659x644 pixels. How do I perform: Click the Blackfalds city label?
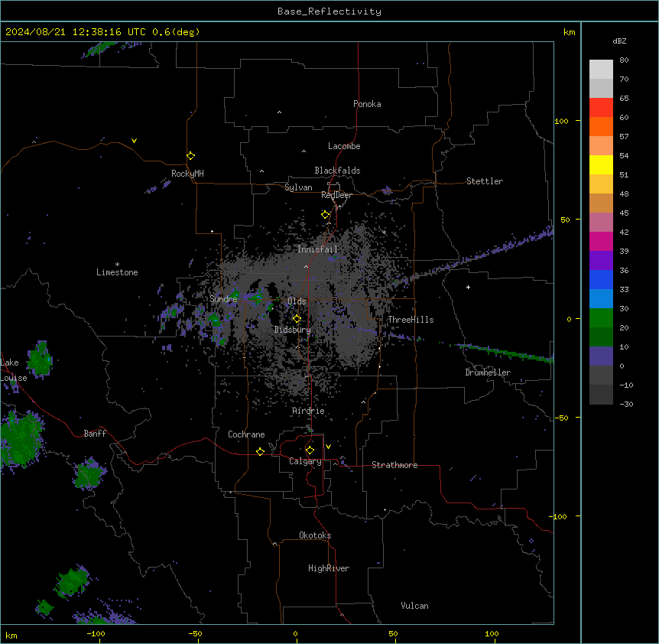(x=337, y=171)
